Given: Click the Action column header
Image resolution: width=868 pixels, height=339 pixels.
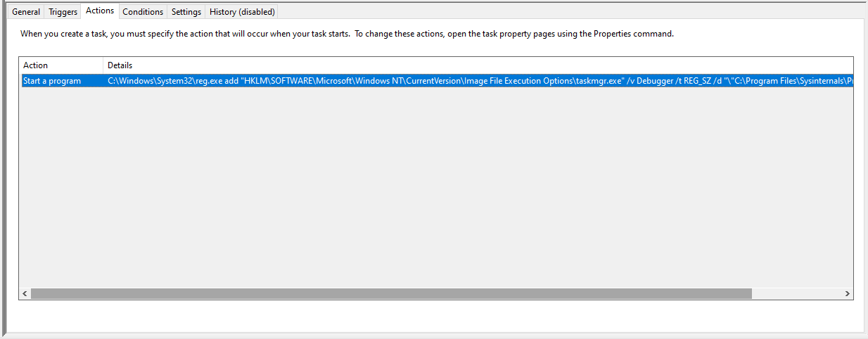Looking at the screenshot, I should 61,65.
